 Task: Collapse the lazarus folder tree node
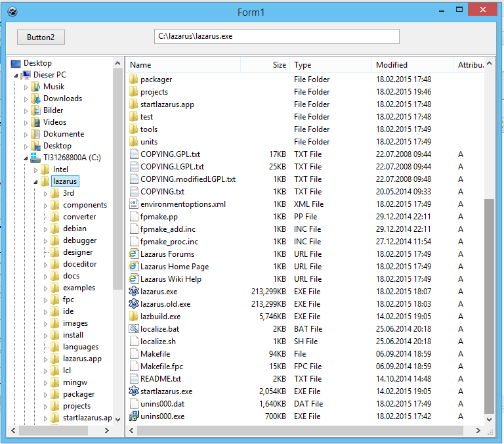click(35, 181)
